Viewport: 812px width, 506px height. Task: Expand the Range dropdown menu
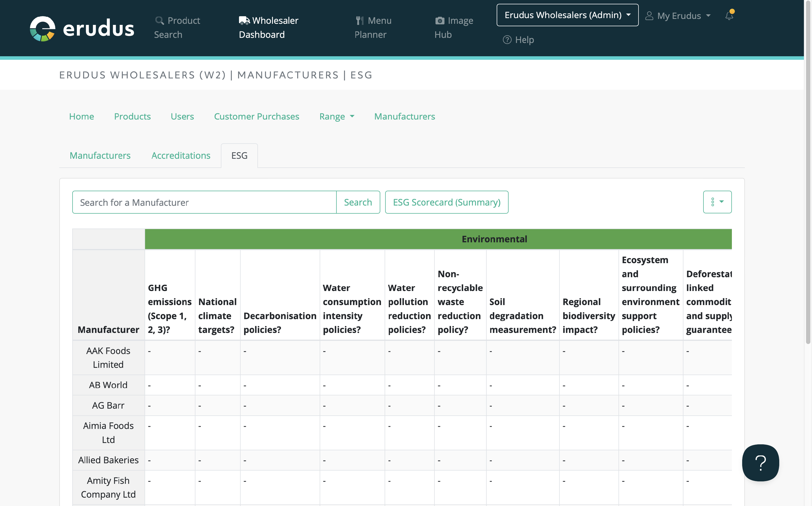pyautogui.click(x=336, y=117)
